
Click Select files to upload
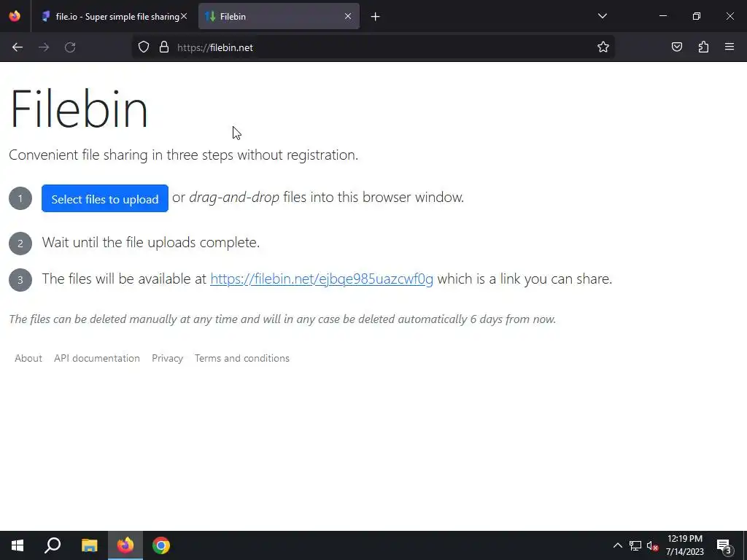point(105,198)
